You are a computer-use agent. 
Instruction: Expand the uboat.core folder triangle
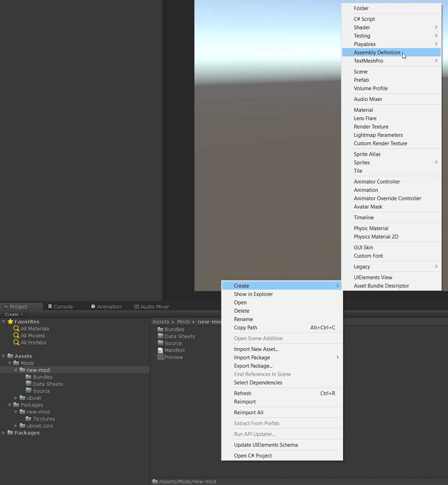click(x=16, y=425)
